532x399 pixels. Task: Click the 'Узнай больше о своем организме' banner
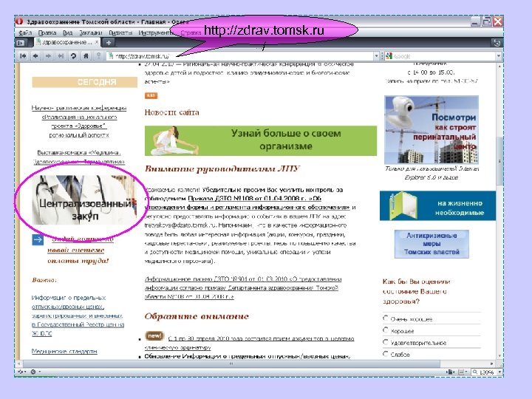[261, 140]
